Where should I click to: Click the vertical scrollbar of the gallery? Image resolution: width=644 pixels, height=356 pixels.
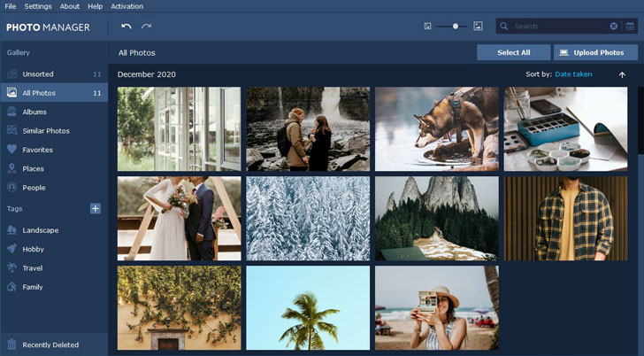click(x=640, y=120)
